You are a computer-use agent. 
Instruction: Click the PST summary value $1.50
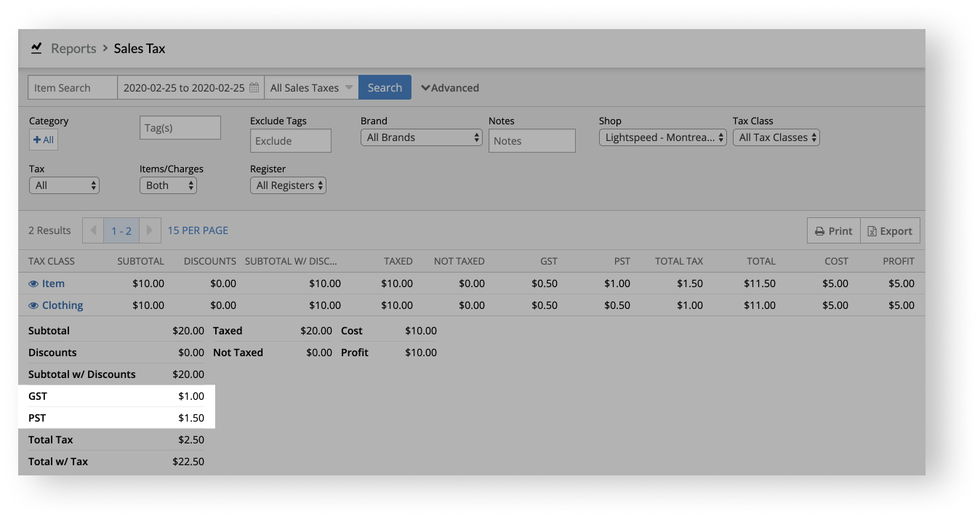click(x=191, y=418)
